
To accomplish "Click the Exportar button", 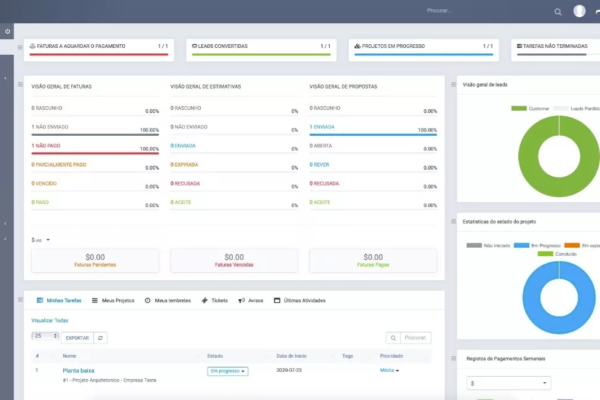I will pyautogui.click(x=77, y=338).
